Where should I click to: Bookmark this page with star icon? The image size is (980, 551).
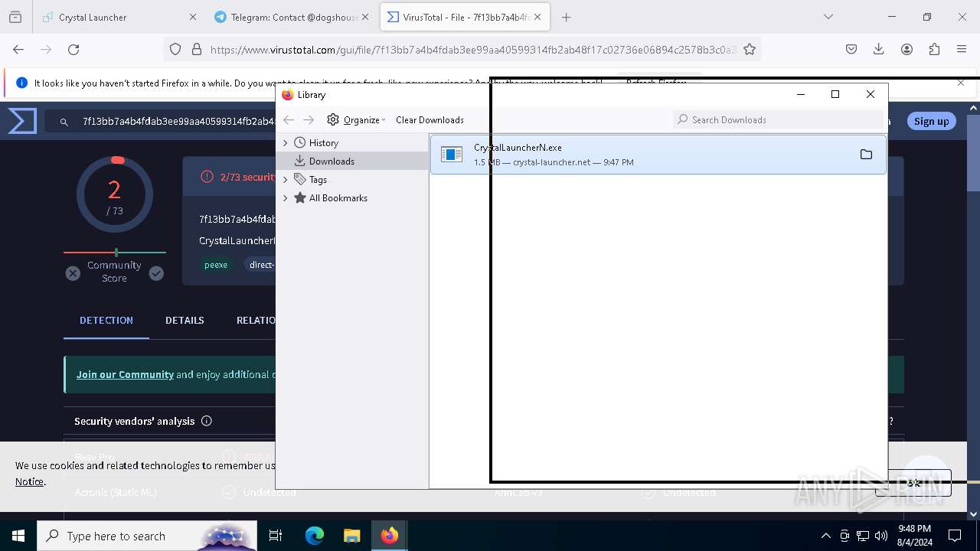750,49
